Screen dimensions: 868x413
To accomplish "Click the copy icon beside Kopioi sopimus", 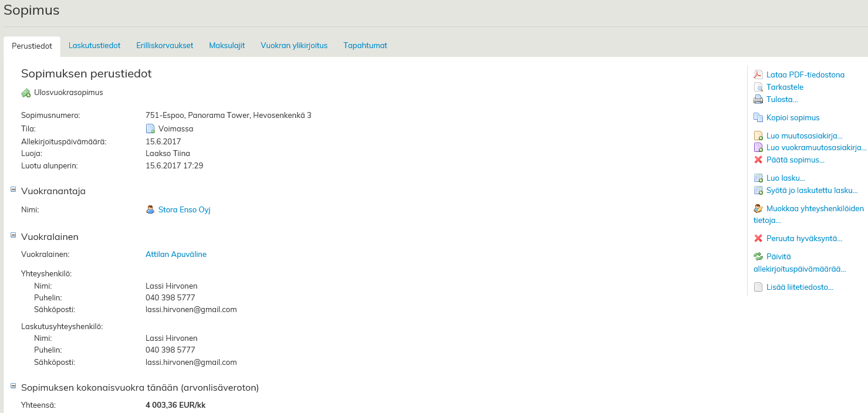I will click(758, 117).
